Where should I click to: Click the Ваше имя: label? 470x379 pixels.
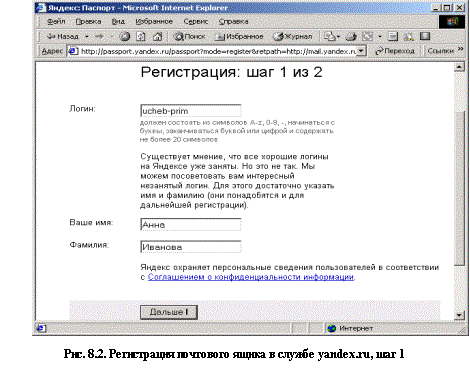pos(91,222)
